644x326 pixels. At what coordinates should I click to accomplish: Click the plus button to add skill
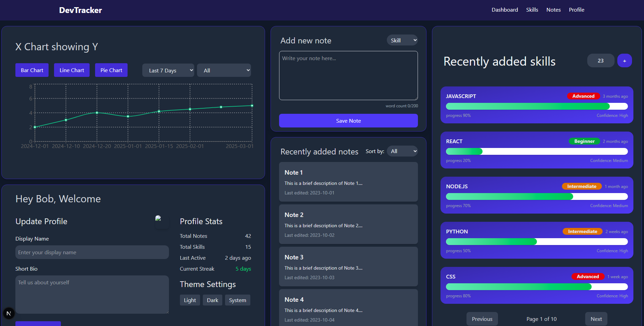624,61
